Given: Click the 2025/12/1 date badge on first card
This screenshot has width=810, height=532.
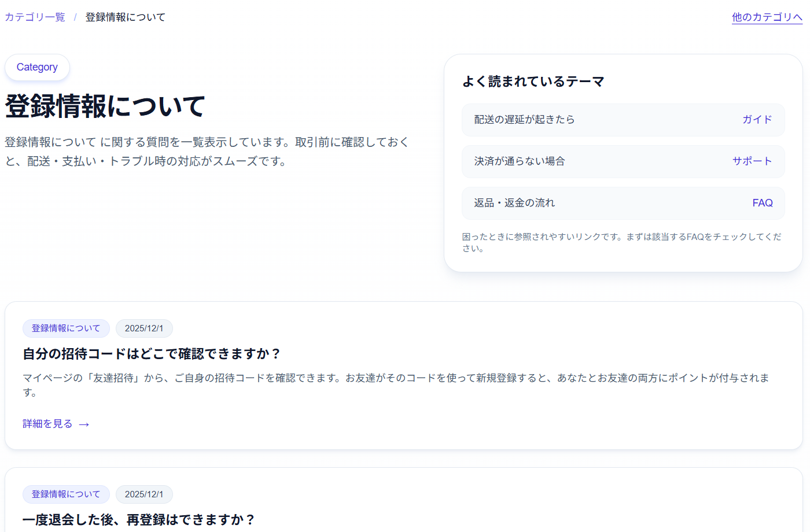Looking at the screenshot, I should (x=144, y=328).
